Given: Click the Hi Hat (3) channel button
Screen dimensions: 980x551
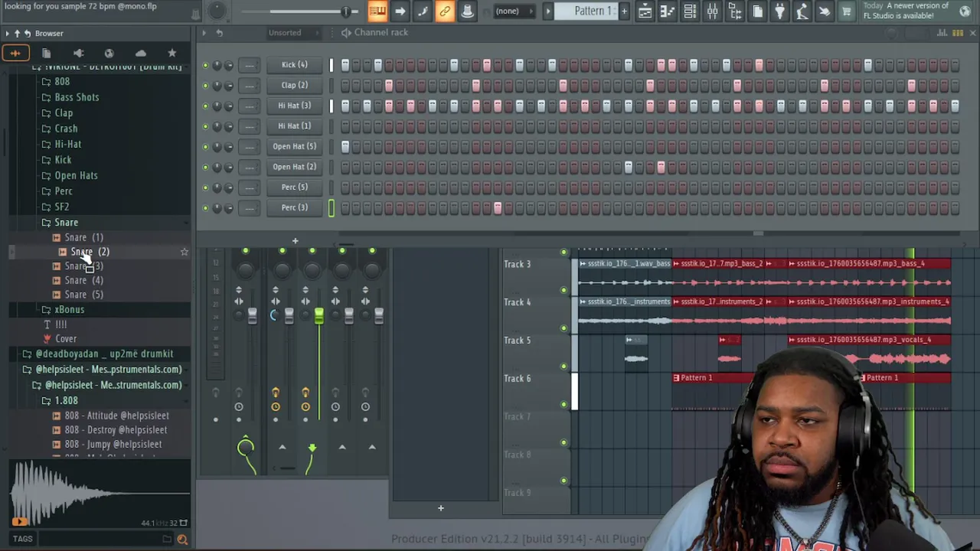Looking at the screenshot, I should coord(295,106).
